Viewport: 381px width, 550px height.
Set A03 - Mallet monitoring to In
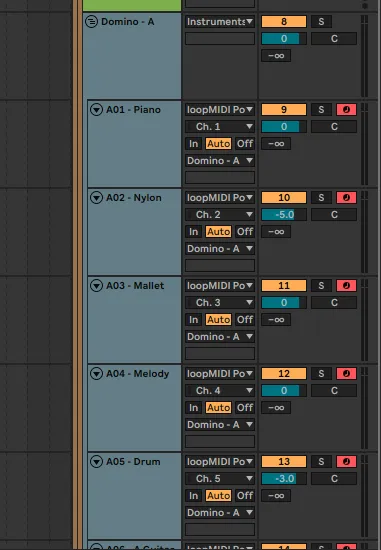pyautogui.click(x=194, y=320)
